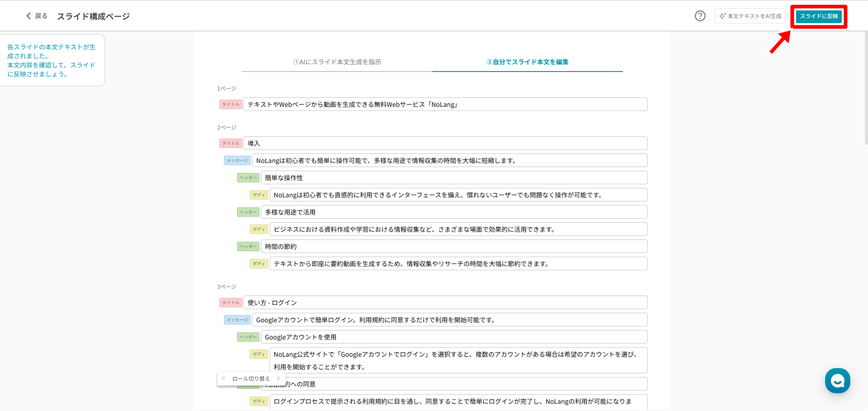Click ヘッダー tag beside 簡単な操作性
Viewport: 868px width, 411px height.
(x=248, y=177)
